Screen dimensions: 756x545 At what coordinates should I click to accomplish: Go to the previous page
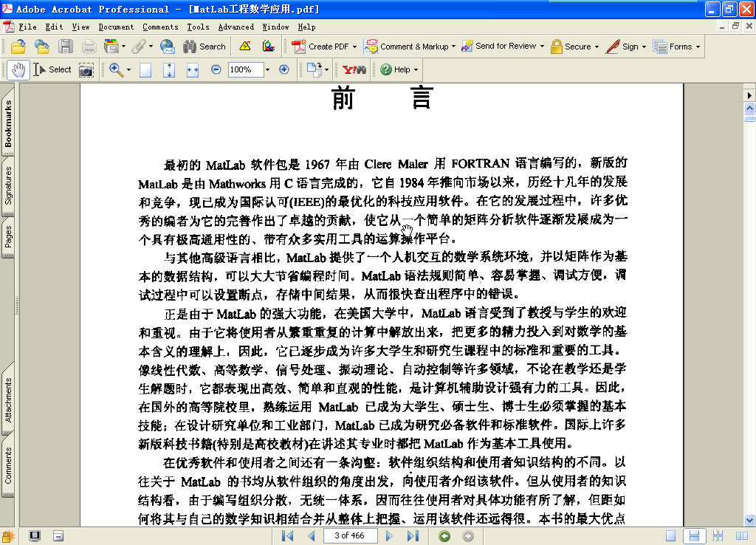(x=311, y=536)
